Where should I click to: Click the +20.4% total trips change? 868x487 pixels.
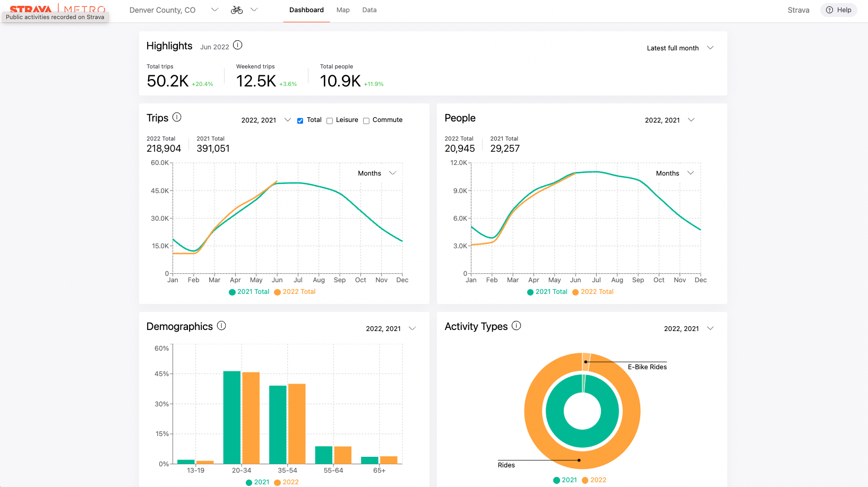click(x=202, y=84)
